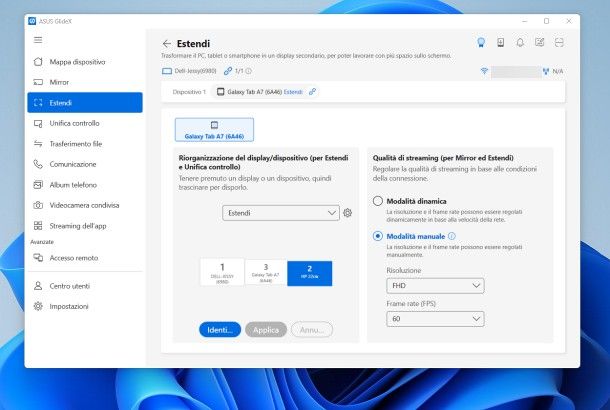Open Videocamera condivisa

pyautogui.click(x=85, y=205)
